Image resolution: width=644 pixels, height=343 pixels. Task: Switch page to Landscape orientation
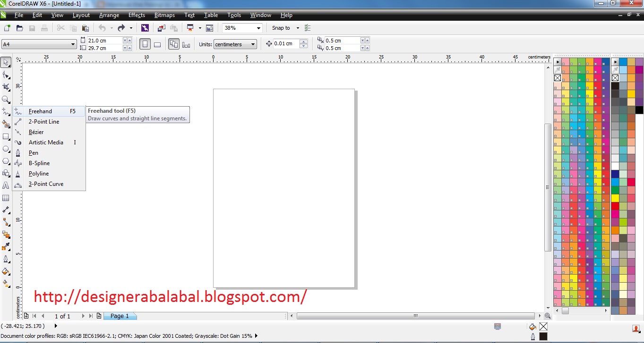(157, 44)
